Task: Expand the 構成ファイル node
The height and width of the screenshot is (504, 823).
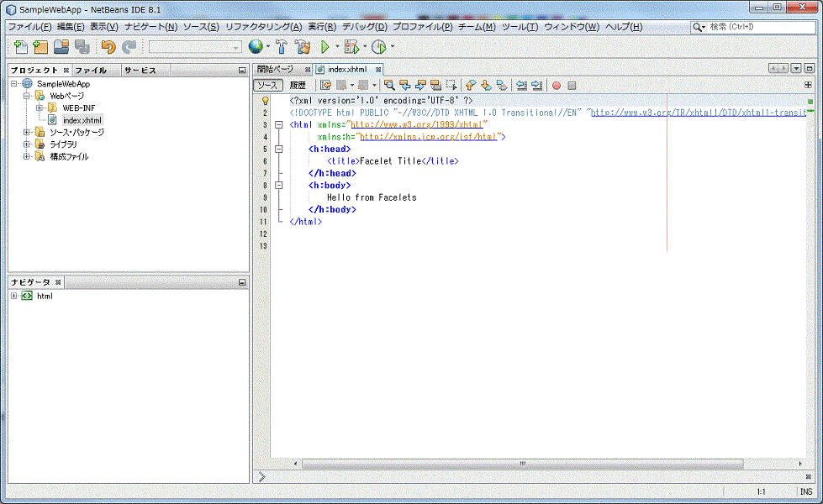Action: pyautogui.click(x=26, y=156)
